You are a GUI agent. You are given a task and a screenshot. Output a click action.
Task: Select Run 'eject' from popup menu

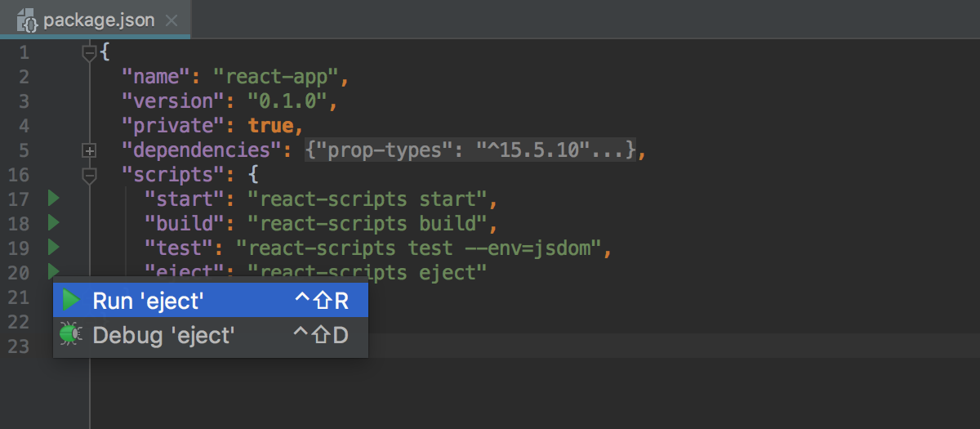(210, 301)
